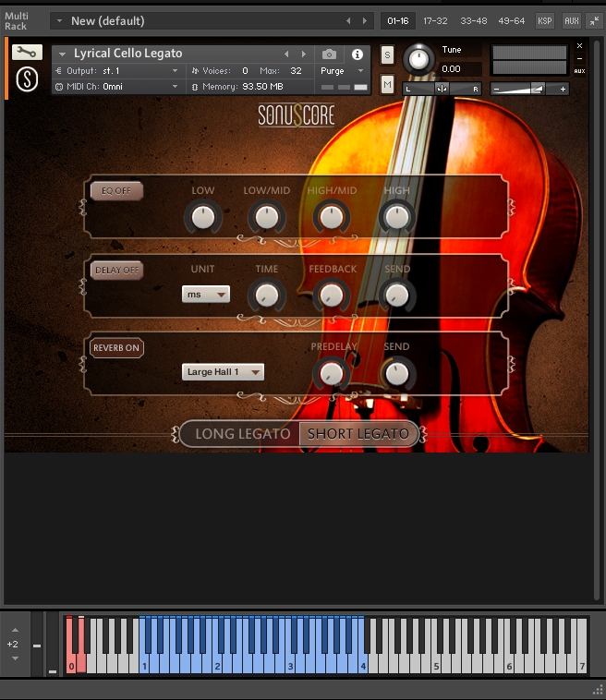
Task: Decrease volume with the minus button
Action: (496, 89)
